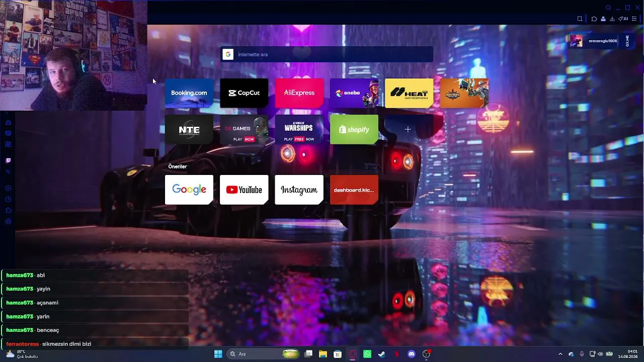
Task: Click chat message 'benceaç' from hamza673
Action: pos(48,330)
